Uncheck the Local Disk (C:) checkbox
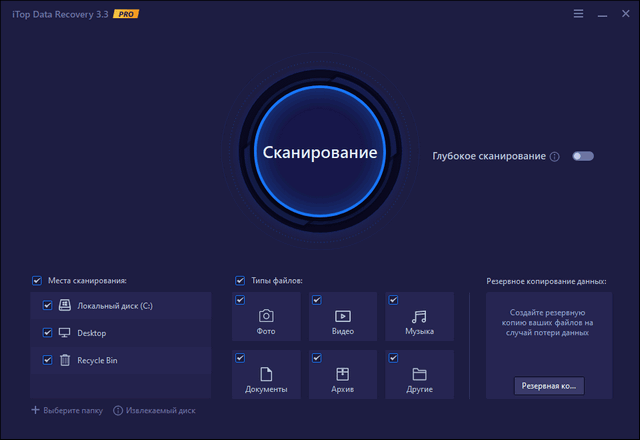 pyautogui.click(x=47, y=305)
